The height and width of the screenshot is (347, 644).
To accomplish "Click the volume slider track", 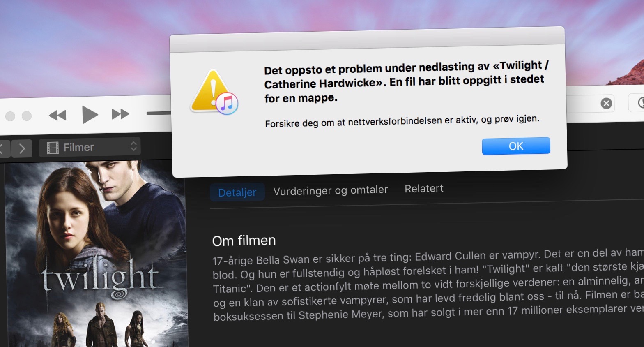I will 159,113.
